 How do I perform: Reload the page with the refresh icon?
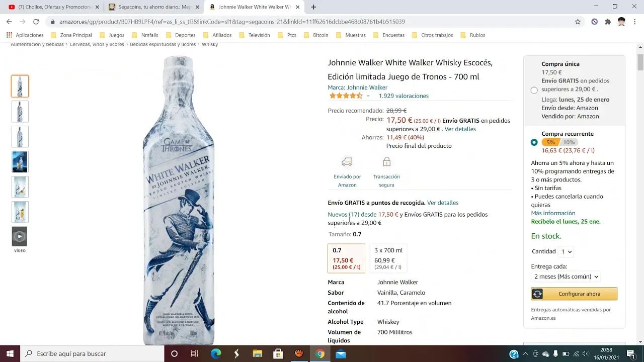point(36,22)
